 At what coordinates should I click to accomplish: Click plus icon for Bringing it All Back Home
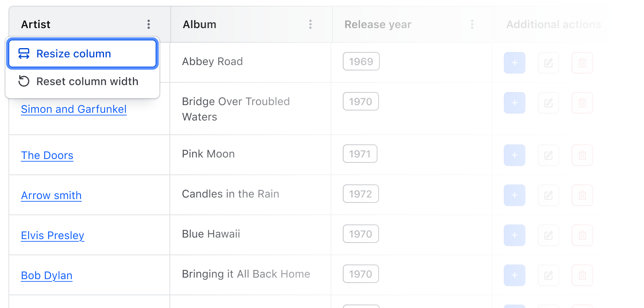pos(514,275)
